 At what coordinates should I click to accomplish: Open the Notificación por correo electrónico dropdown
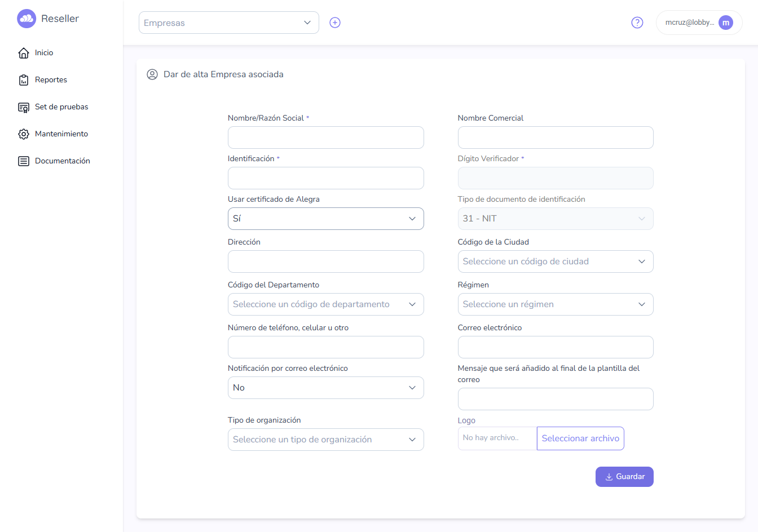tap(326, 388)
